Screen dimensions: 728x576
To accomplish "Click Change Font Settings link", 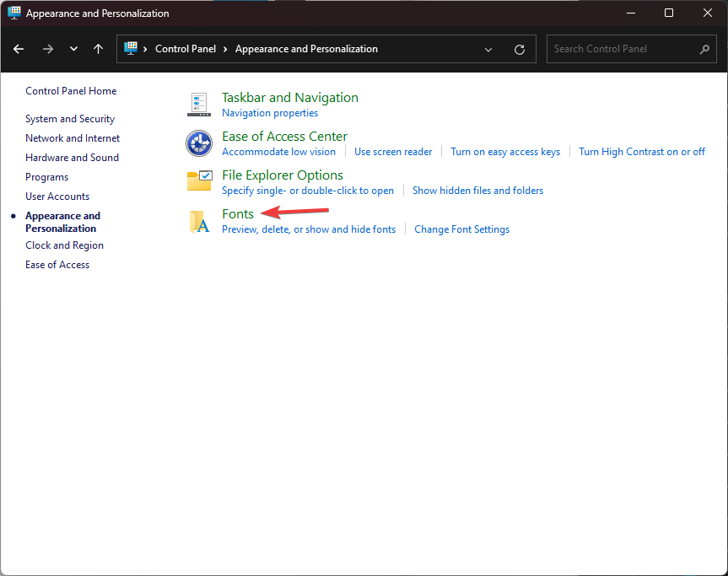I will (x=462, y=229).
